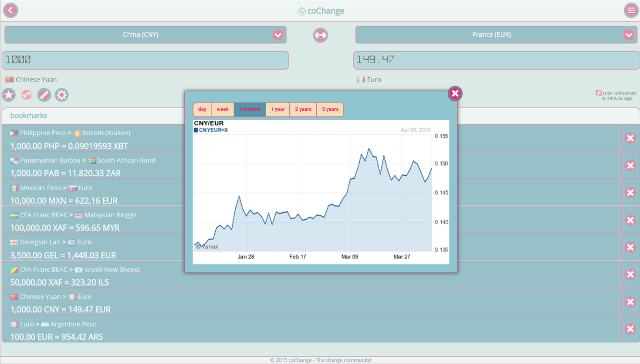Image resolution: width=640 pixels, height=364 pixels.
Task: Expand the China (CNY) source currency dropdown
Action: click(146, 35)
